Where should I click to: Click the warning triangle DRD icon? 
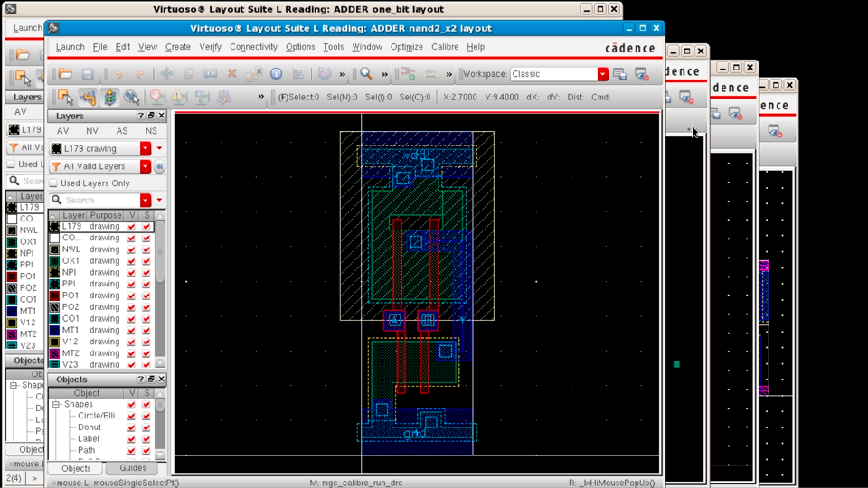tap(179, 97)
